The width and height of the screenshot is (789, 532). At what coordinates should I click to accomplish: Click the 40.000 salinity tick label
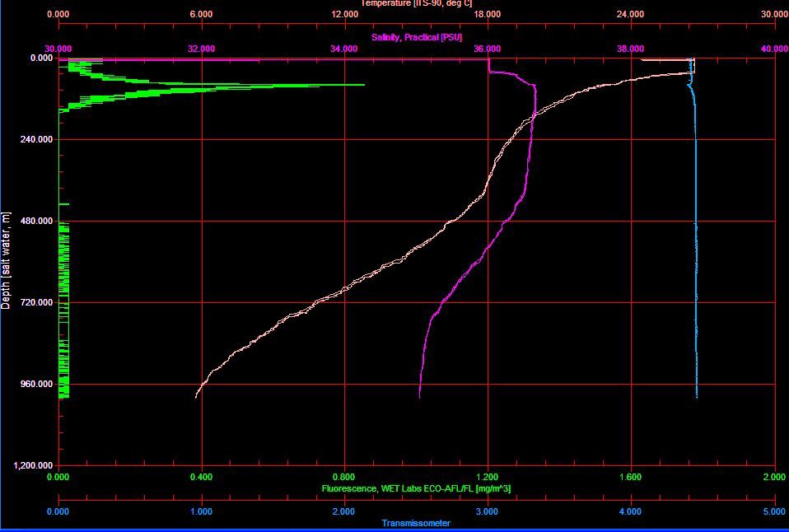pyautogui.click(x=773, y=49)
